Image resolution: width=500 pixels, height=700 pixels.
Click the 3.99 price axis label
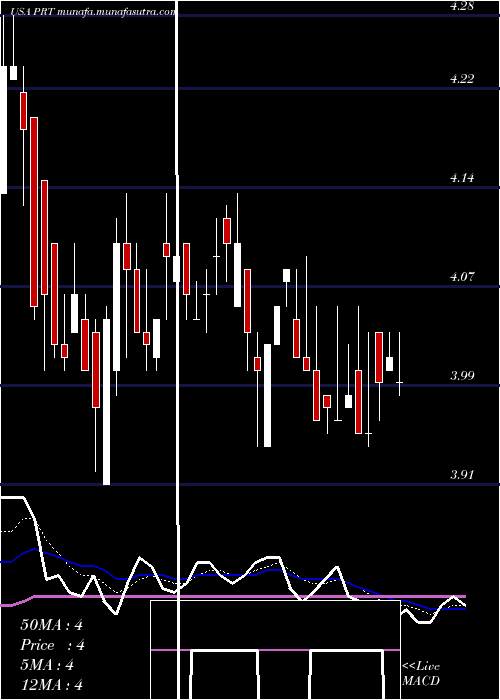(462, 376)
